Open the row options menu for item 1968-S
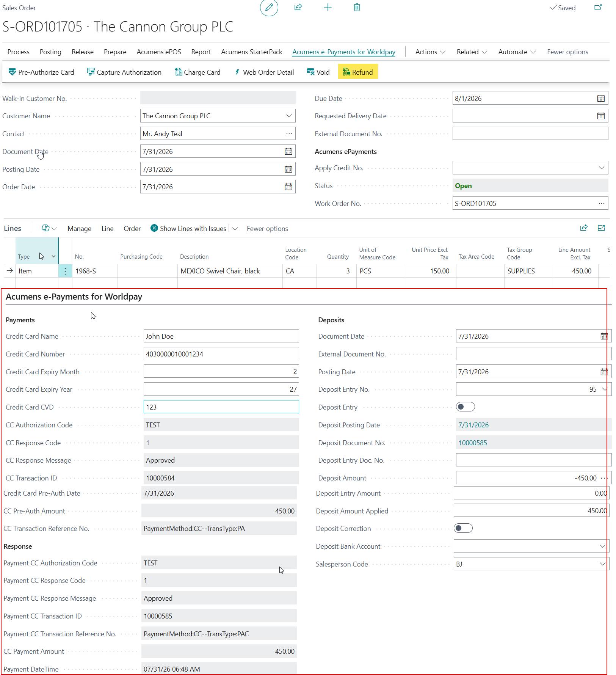Screen dimensions: 616x675 point(65,271)
